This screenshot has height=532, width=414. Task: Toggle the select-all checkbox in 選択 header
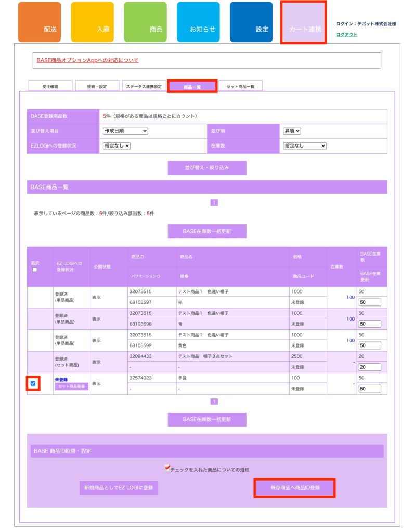tap(35, 270)
